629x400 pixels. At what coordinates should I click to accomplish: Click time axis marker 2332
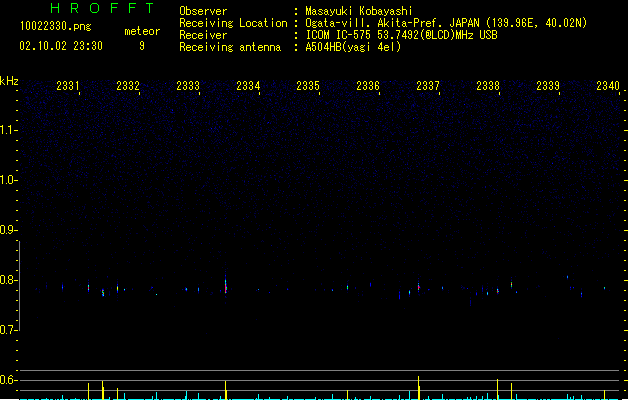[128, 86]
